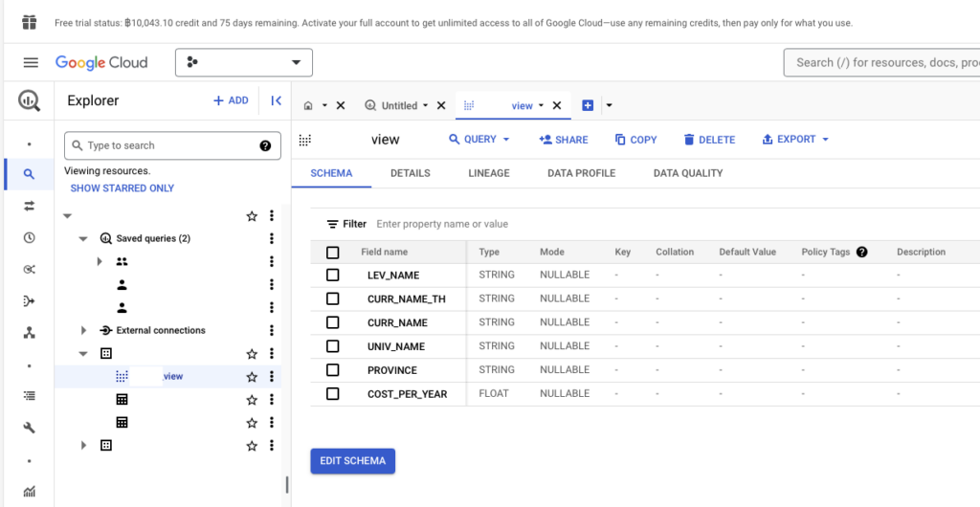
Task: Expand the External connections node
Action: [84, 331]
